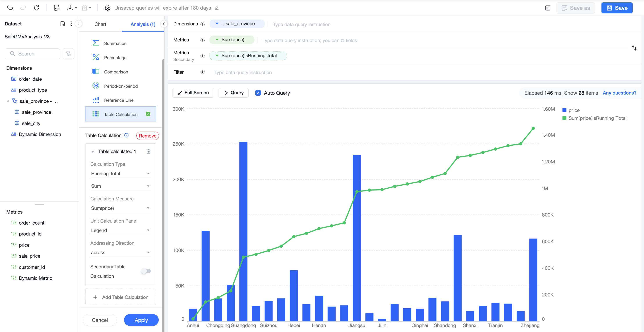Click the refresh query icon
Image resolution: width=644 pixels, height=332 pixels.
click(x=37, y=8)
